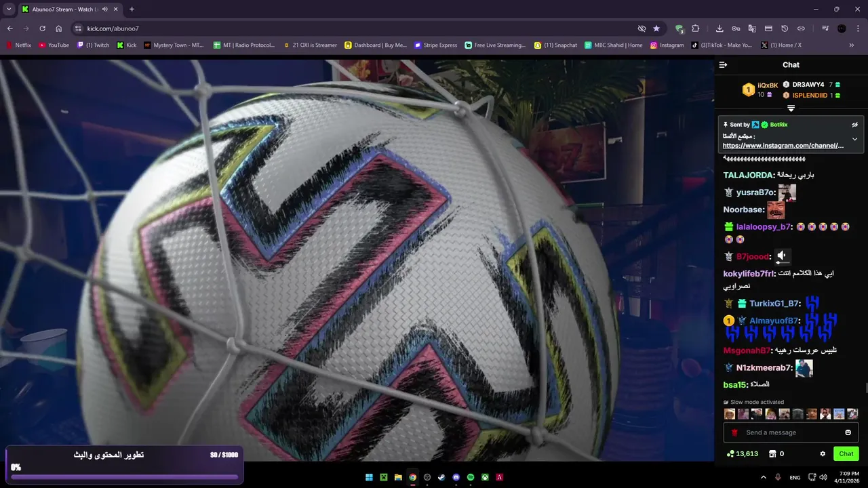Click username MsgonahB7 in chat
Viewport: 868px width, 488px height.
[x=746, y=350]
